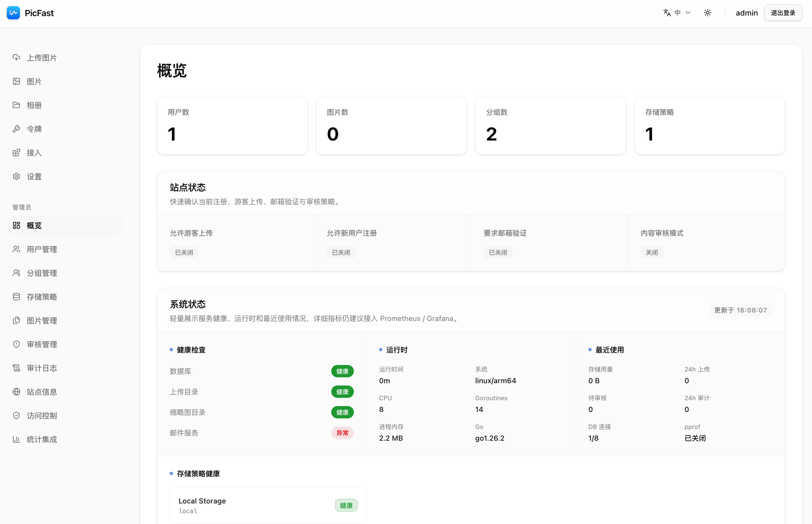
Task: Click the image icon beside 图片
Action: [x=16, y=81]
